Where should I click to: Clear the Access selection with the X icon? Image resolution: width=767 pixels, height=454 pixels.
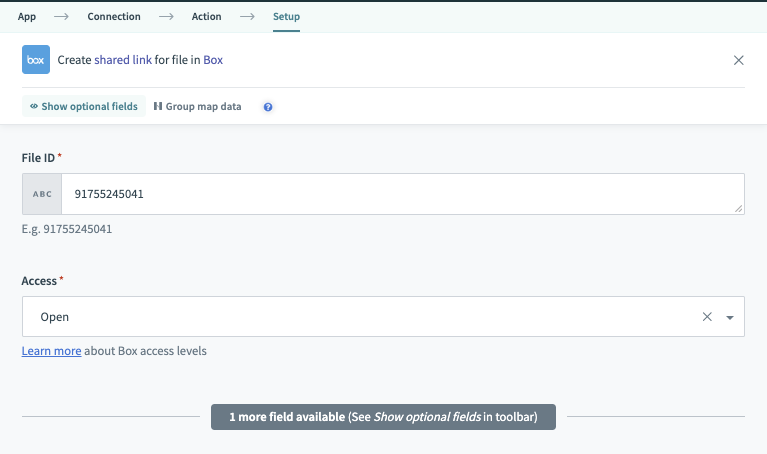pos(707,317)
